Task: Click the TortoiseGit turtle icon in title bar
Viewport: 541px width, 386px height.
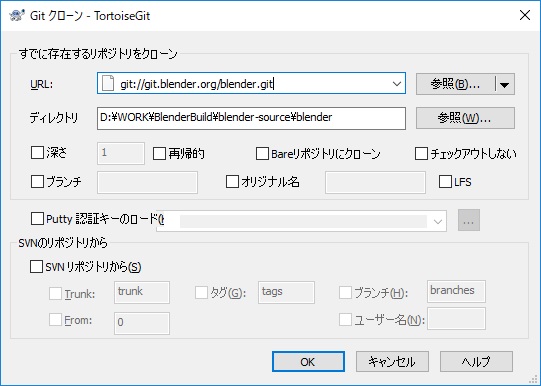Action: [17, 16]
